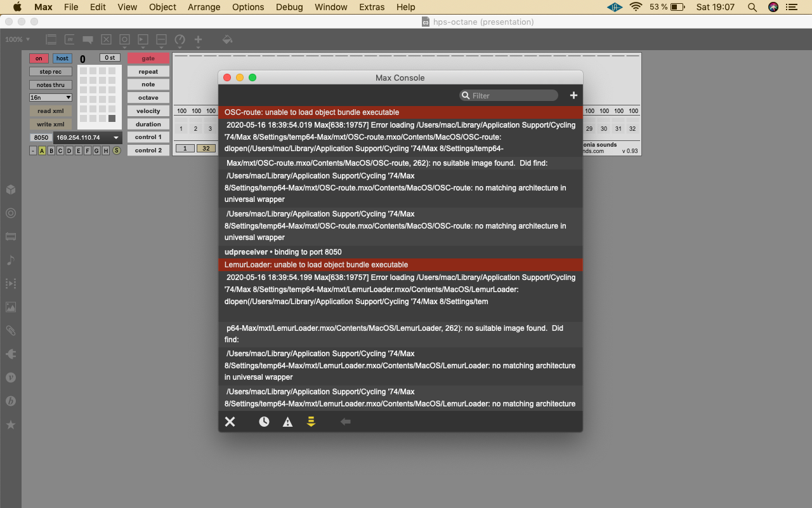Toggle auto-scroll yellow arrow in Max Console

click(311, 422)
